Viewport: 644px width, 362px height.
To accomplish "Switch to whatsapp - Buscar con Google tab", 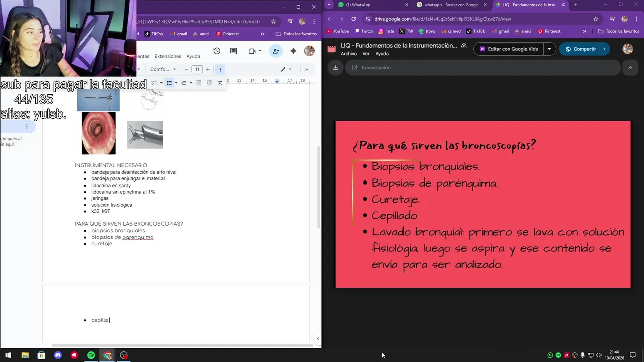I will pyautogui.click(x=451, y=5).
